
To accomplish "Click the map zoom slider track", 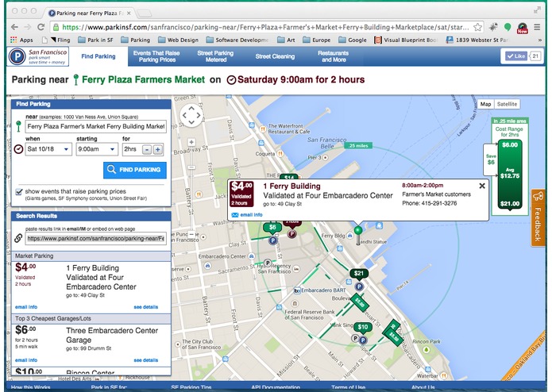I will click(x=191, y=188).
